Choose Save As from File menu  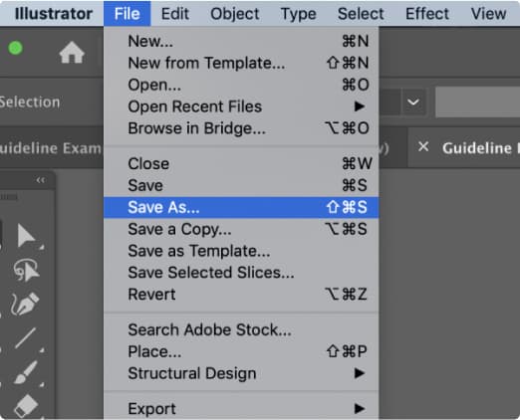pos(241,207)
